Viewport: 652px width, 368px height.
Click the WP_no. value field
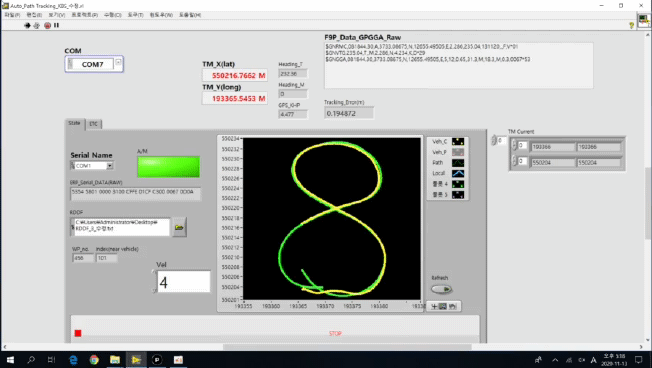tap(83, 258)
